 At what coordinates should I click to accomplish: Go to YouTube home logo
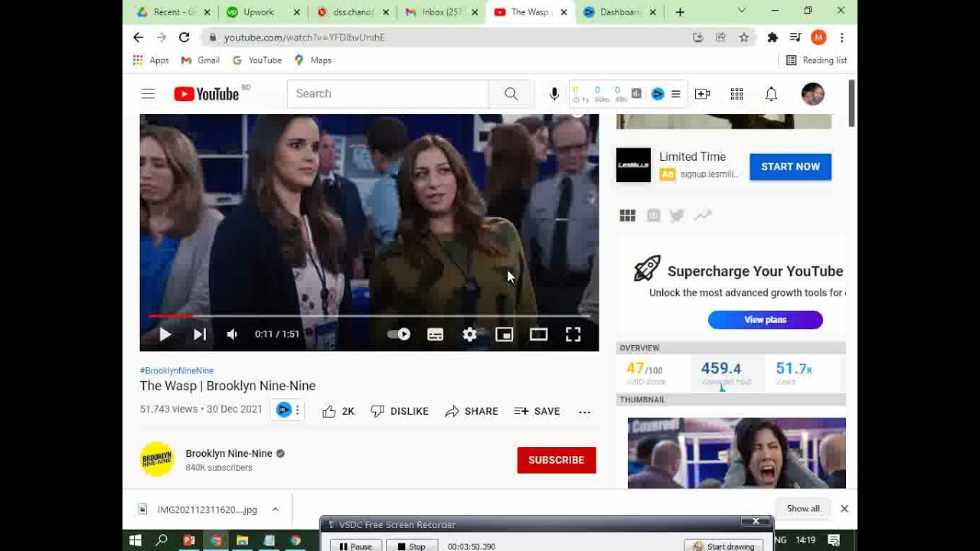pos(206,93)
